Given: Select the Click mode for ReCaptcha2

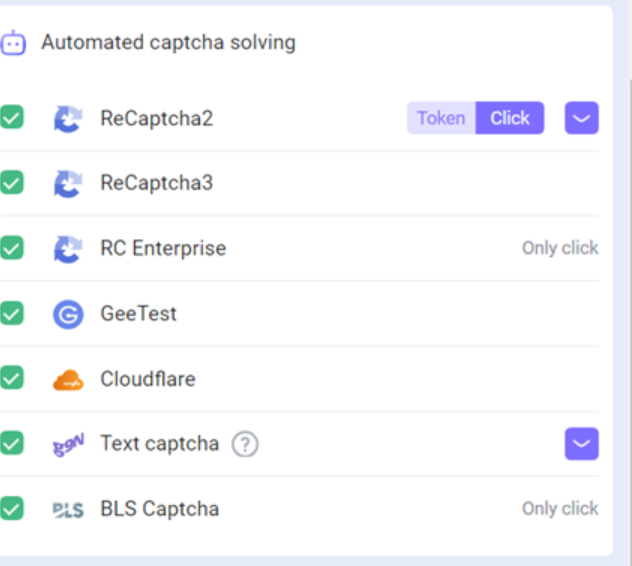Looking at the screenshot, I should (x=509, y=118).
